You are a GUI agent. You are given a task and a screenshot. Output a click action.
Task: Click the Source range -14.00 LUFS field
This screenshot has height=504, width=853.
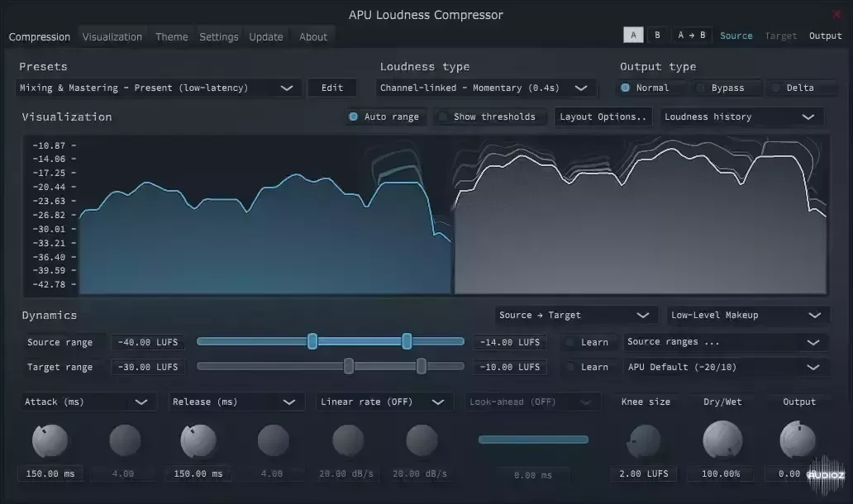coord(510,342)
